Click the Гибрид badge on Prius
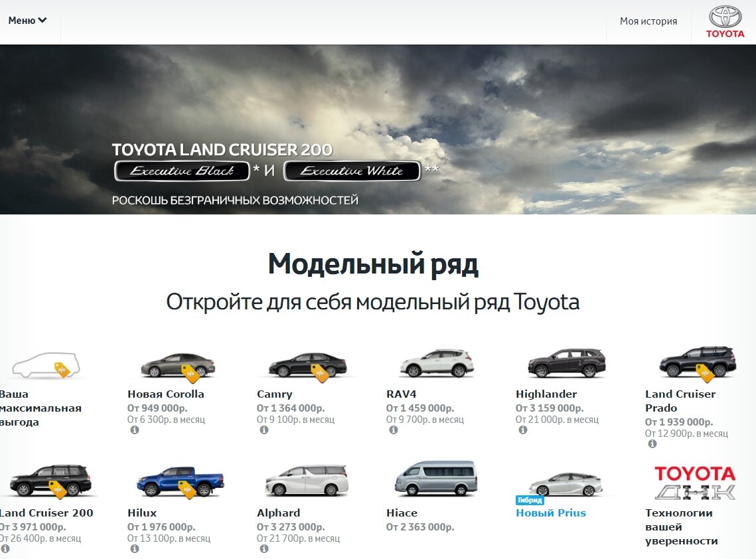This screenshot has width=756, height=559. [530, 500]
